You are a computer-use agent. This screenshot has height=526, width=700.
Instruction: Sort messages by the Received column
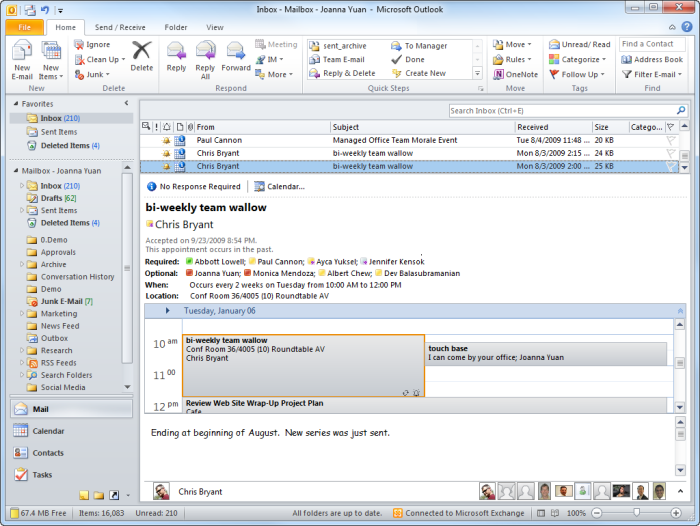(554, 127)
